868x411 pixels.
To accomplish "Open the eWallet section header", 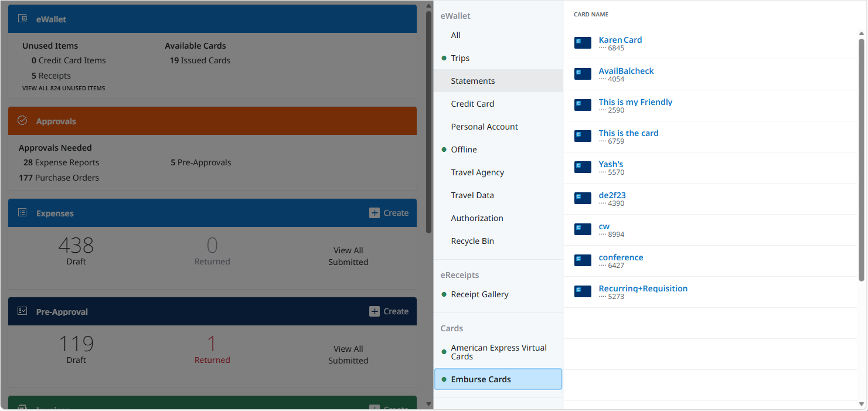I will click(x=455, y=16).
